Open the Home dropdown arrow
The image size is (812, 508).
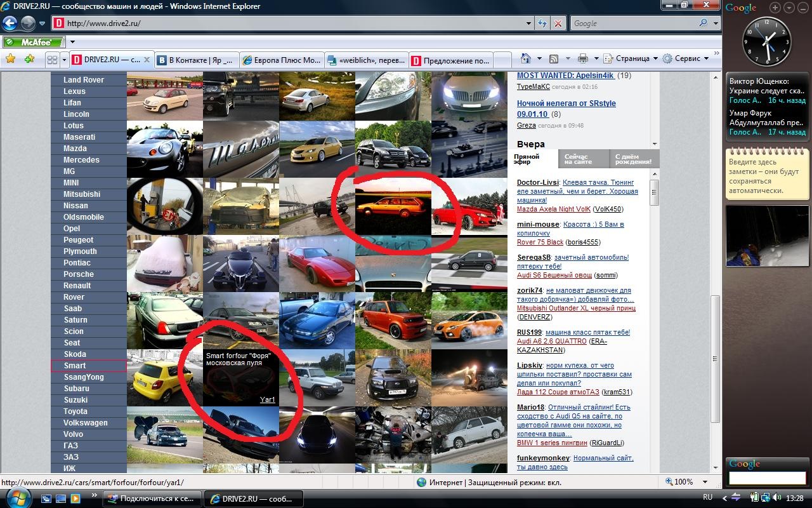click(x=539, y=58)
